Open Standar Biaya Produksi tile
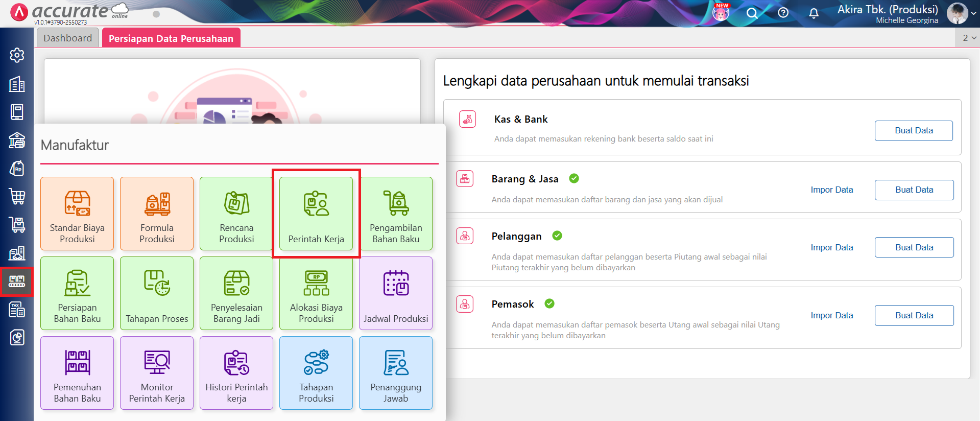The image size is (980, 421). [x=77, y=214]
